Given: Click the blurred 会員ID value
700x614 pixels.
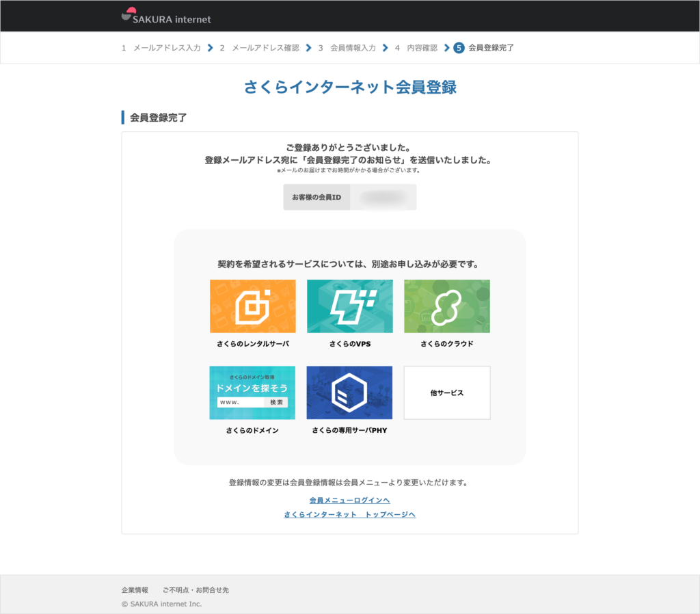Looking at the screenshot, I should 383,198.
